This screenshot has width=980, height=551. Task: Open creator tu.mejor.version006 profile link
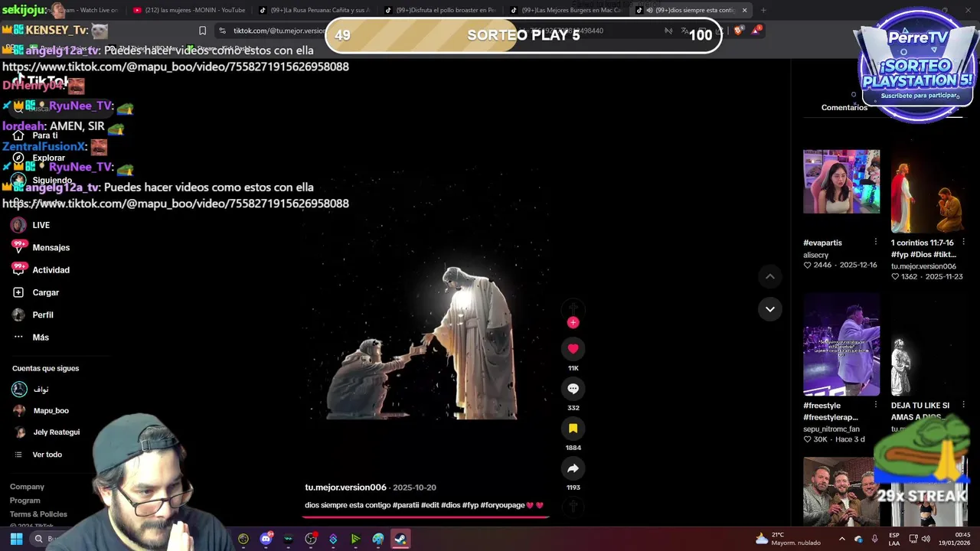(x=345, y=487)
